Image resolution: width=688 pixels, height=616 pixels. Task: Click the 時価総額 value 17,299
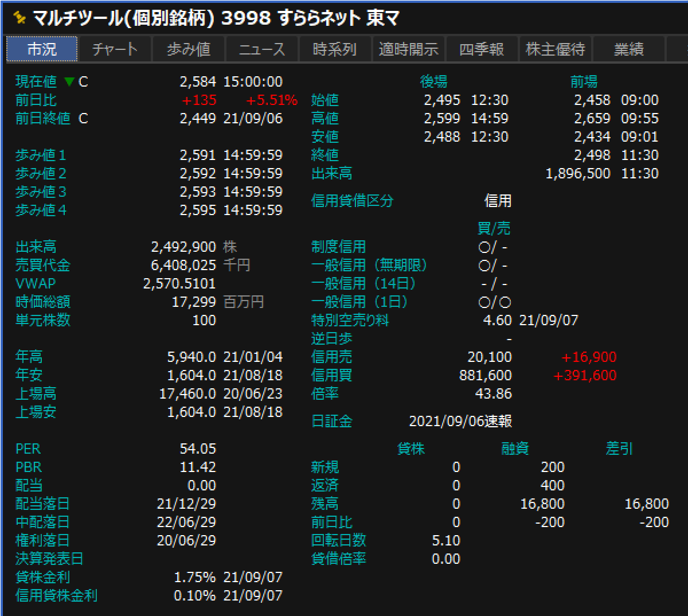tap(194, 302)
